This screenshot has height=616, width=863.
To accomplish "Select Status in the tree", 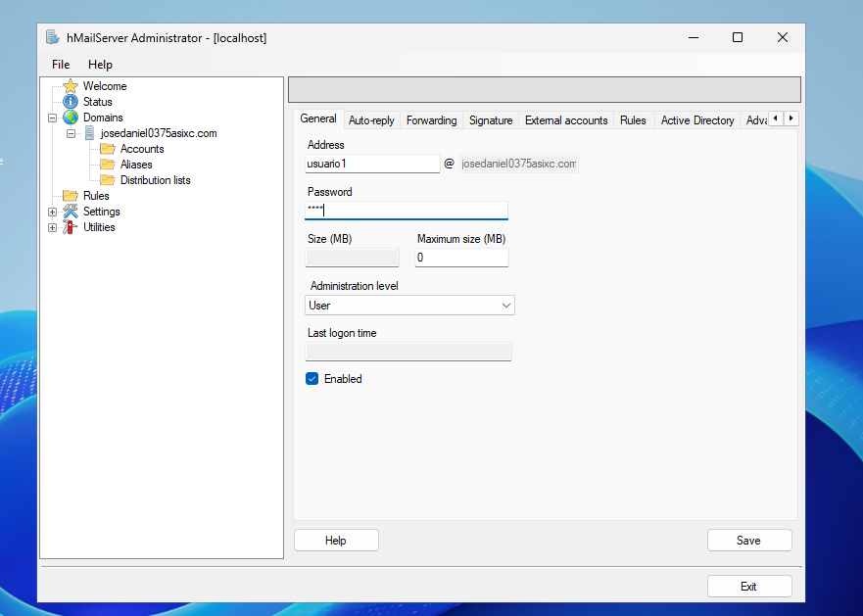I will coord(97,102).
